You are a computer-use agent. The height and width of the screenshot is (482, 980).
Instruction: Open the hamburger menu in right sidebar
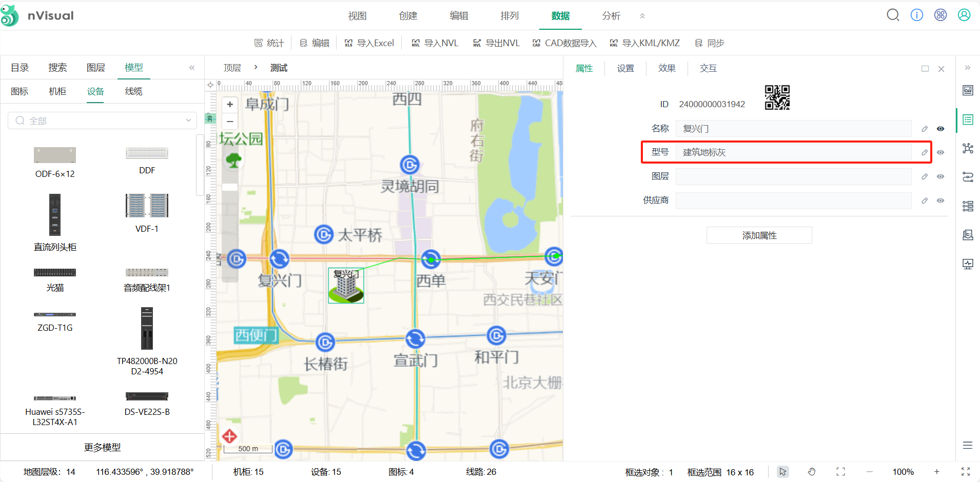(968, 445)
